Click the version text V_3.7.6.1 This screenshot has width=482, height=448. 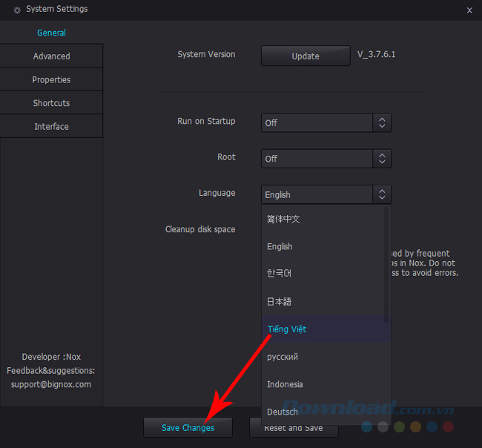[376, 54]
